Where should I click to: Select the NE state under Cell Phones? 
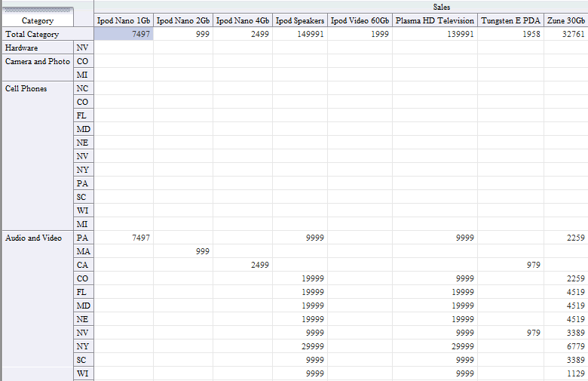(84, 143)
